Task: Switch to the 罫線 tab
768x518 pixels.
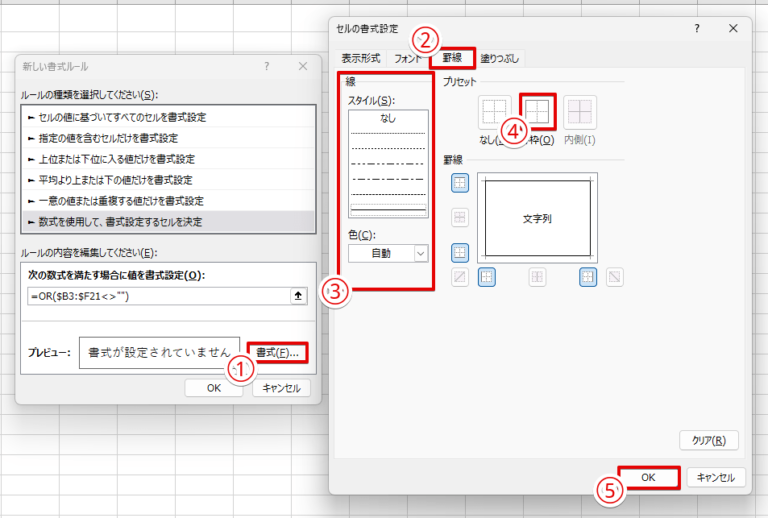Action: [459, 58]
